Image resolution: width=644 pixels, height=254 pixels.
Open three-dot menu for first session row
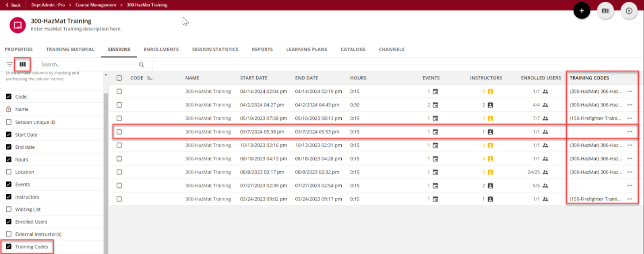tap(629, 92)
